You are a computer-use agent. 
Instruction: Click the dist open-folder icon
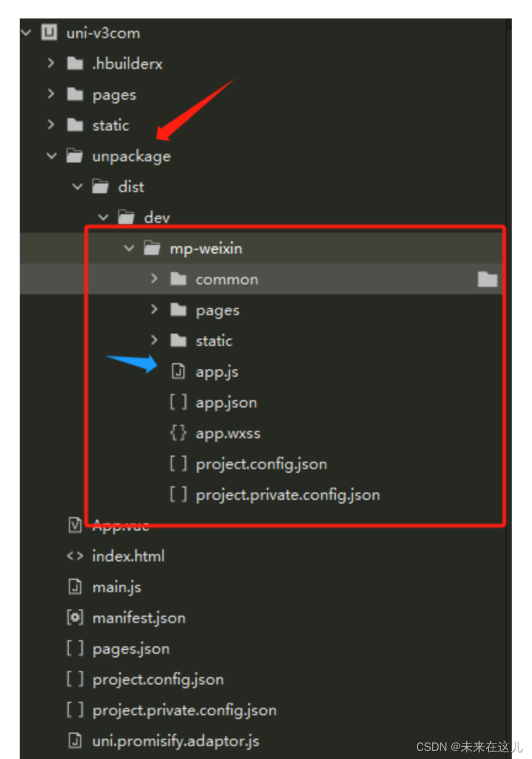coord(101,187)
